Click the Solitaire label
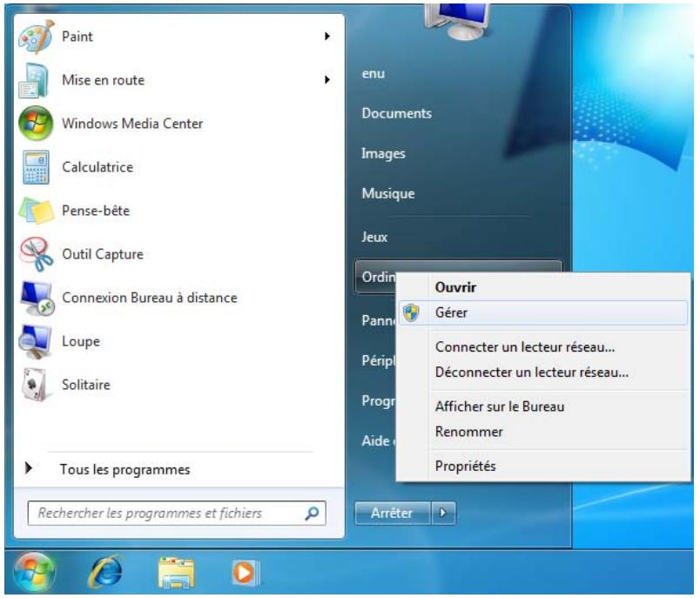700x598 pixels. point(86,385)
